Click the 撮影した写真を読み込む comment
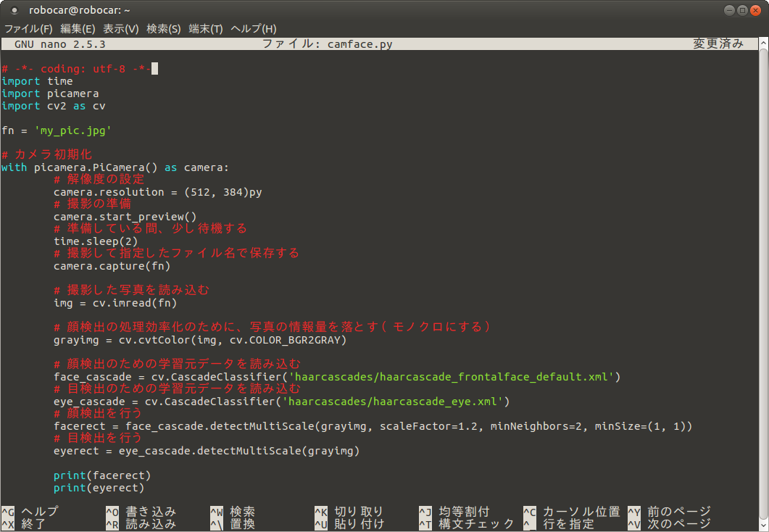The height and width of the screenshot is (532, 769). click(x=131, y=290)
